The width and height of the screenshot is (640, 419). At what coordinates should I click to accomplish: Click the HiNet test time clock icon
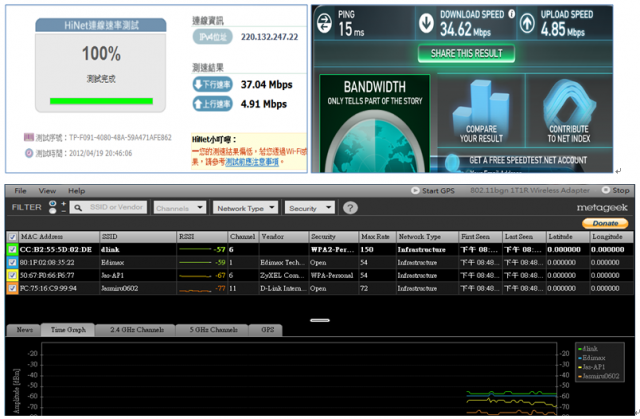[29, 153]
